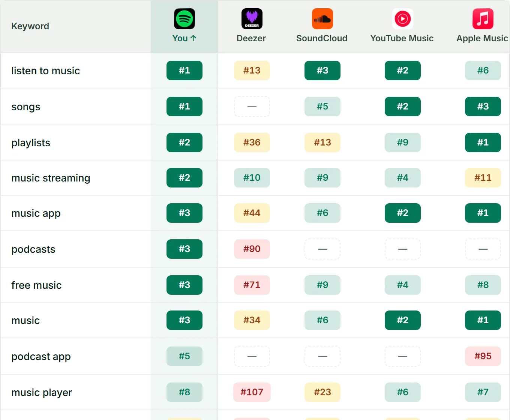Click Apple Music's #7 rank for music player
Viewport: 510px width, 420px height.
point(483,392)
